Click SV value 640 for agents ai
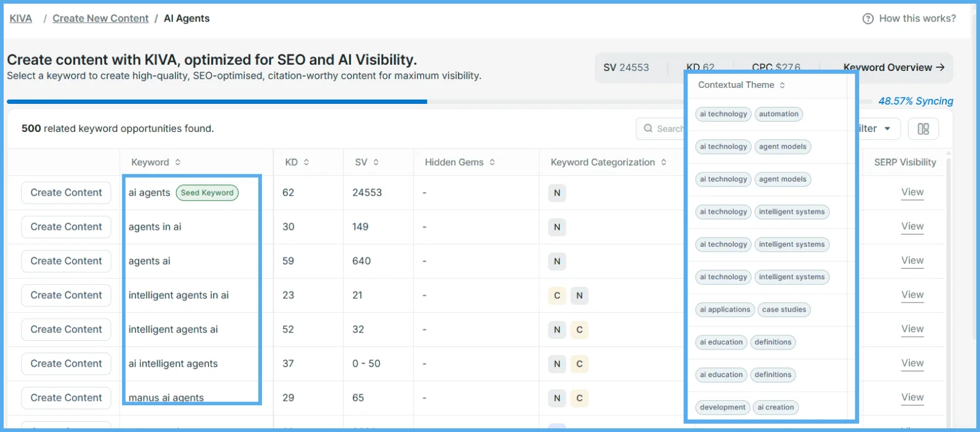Image resolution: width=980 pixels, height=432 pixels. coord(361,261)
